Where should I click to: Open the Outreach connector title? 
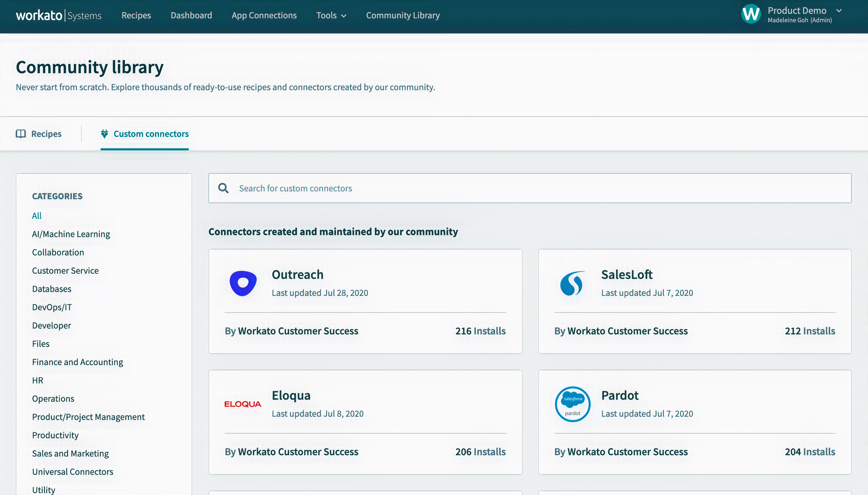(x=297, y=274)
